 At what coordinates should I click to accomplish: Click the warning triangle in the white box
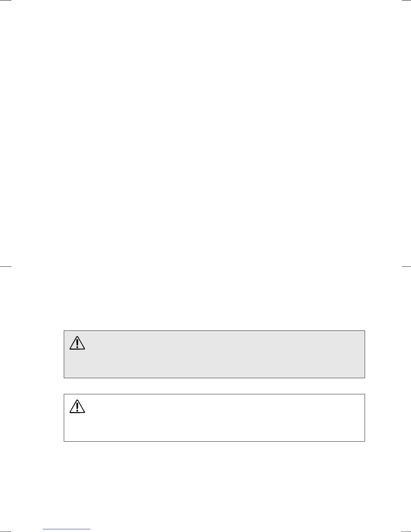tap(77, 406)
